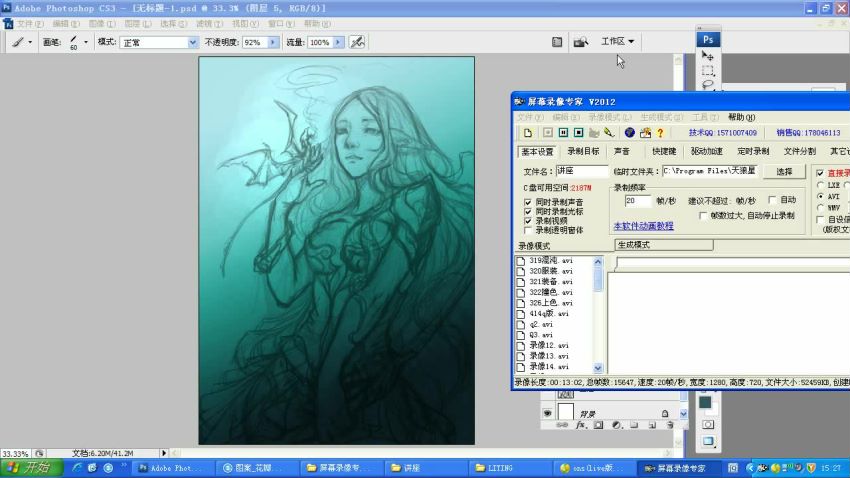Open the brush tool preset picker icon
Screen dimensions: 850x478
[22, 42]
